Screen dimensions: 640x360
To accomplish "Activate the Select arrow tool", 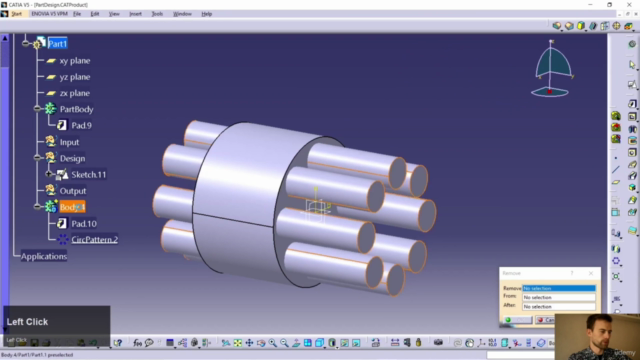I will (632, 65).
